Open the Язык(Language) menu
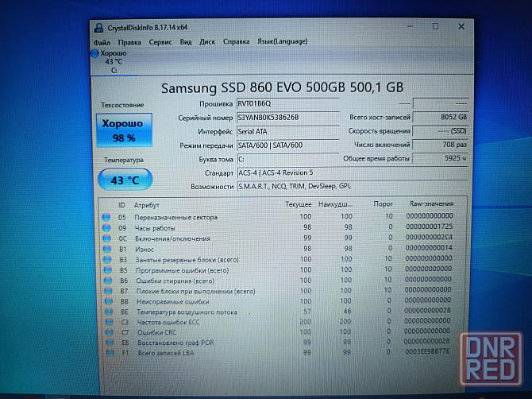The image size is (532, 399). click(283, 41)
